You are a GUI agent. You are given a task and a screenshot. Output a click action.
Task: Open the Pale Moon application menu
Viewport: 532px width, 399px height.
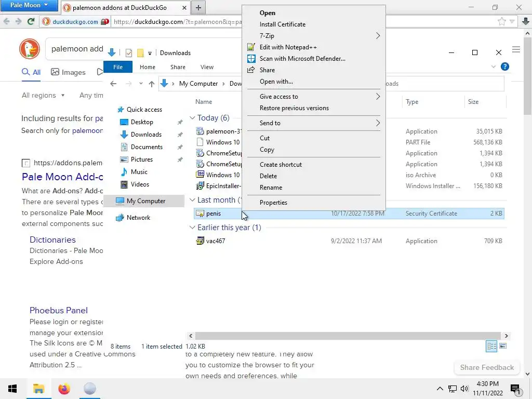29,5
